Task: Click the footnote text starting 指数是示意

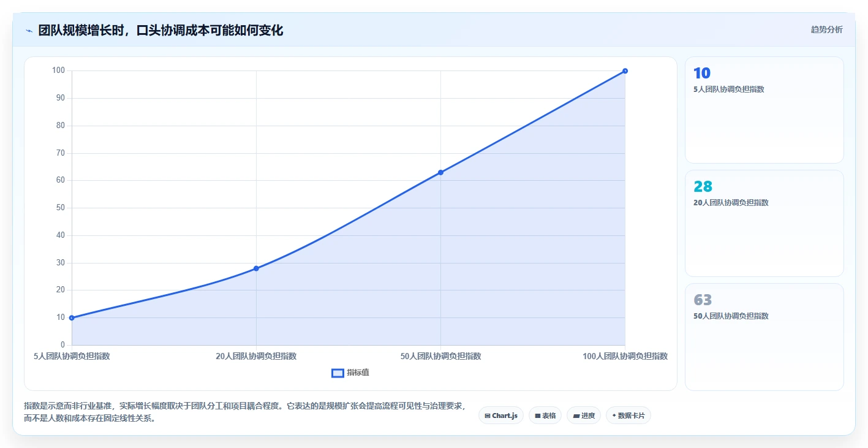Action: point(245,412)
